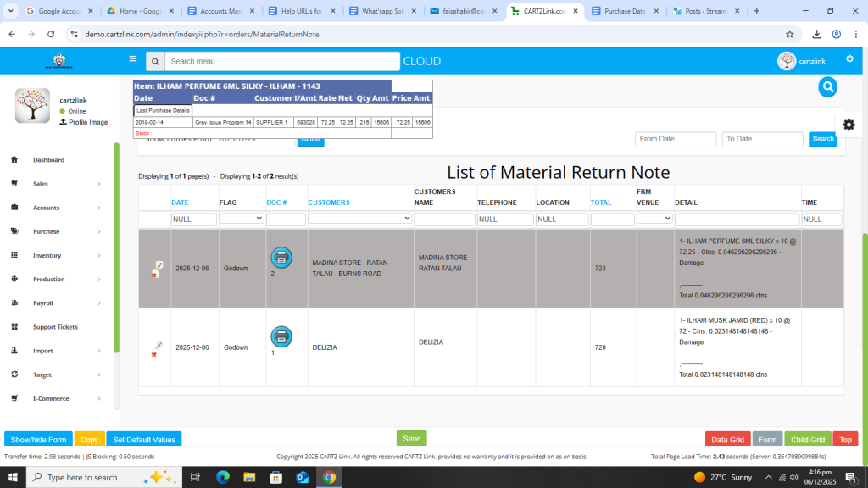Click the hamburger menu toggle icon

point(132,59)
